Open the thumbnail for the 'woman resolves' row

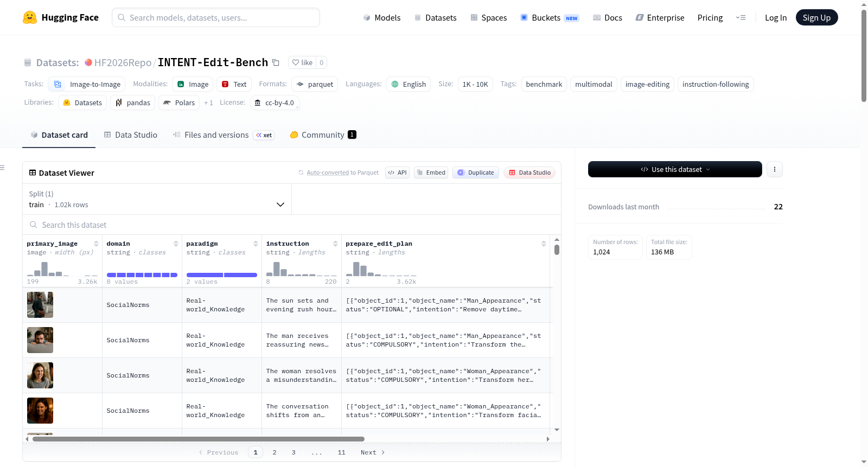40,375
